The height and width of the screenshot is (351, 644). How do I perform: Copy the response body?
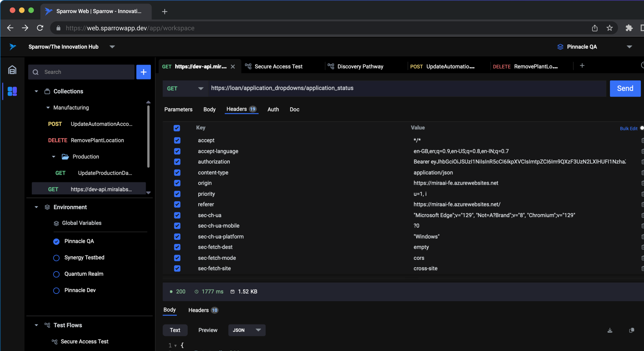point(632,330)
